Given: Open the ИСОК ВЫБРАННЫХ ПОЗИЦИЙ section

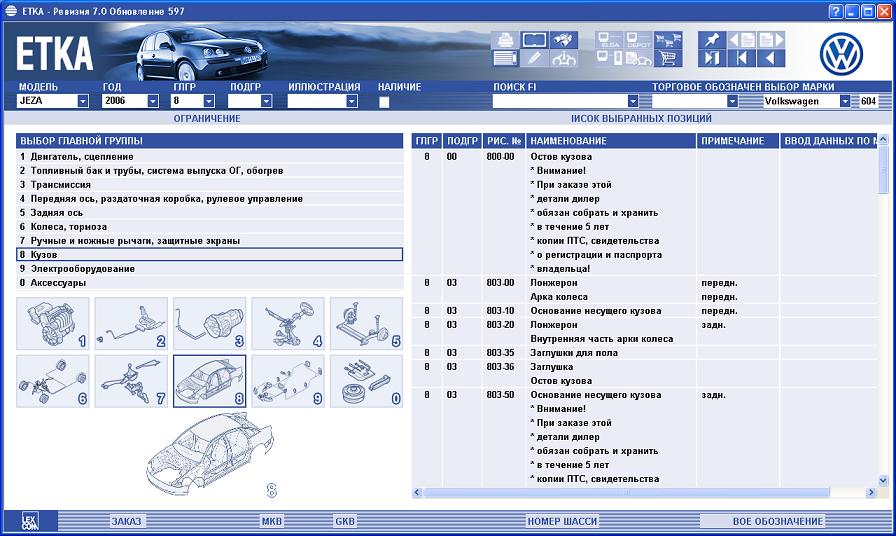Looking at the screenshot, I should point(641,118).
